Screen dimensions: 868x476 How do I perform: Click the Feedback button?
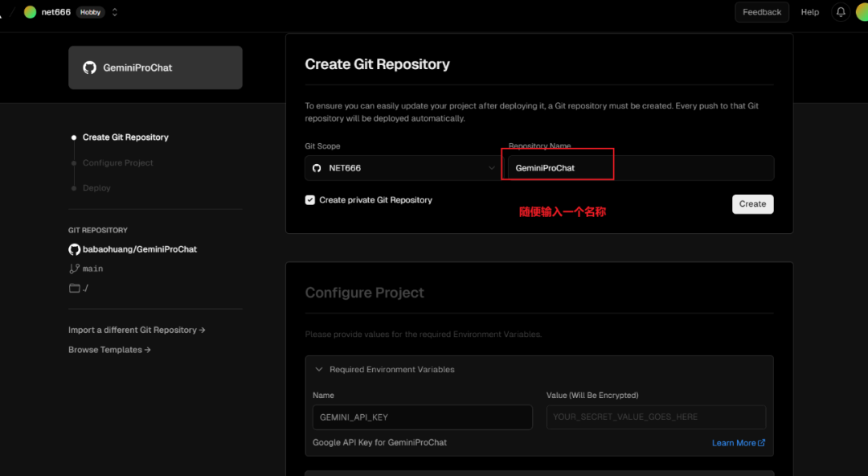coord(762,12)
